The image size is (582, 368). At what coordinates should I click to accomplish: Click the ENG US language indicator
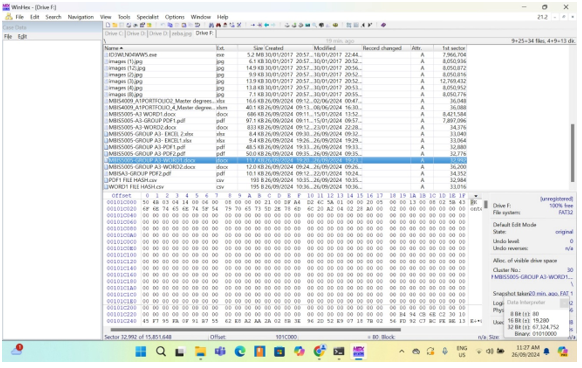pyautogui.click(x=462, y=351)
